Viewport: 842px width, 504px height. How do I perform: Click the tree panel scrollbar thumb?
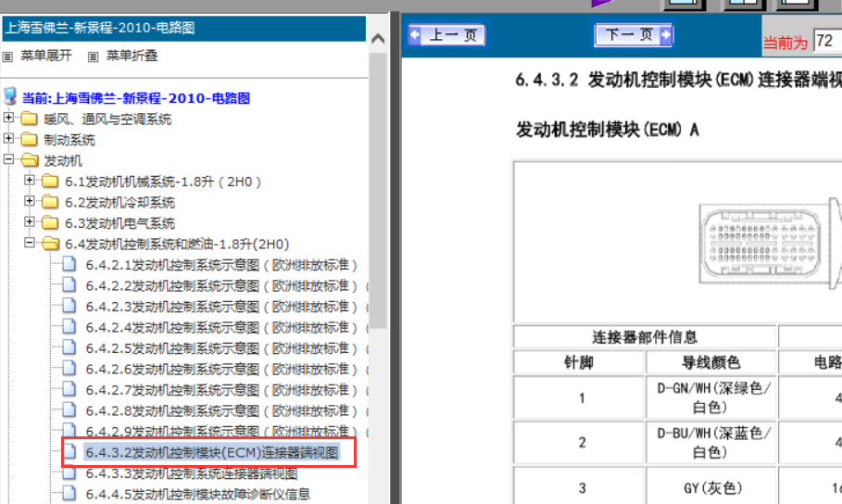(x=378, y=191)
